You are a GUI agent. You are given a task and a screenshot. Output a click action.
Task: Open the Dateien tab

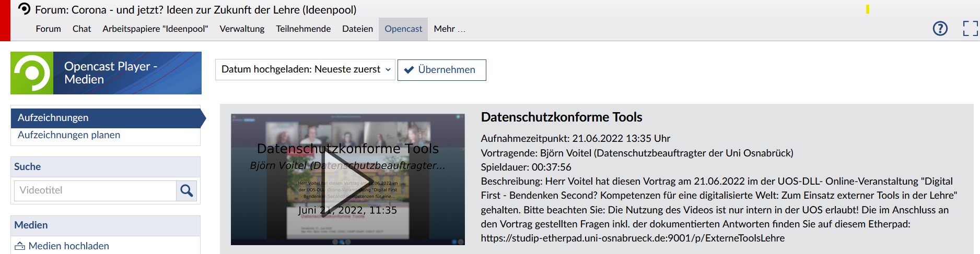[x=357, y=29]
